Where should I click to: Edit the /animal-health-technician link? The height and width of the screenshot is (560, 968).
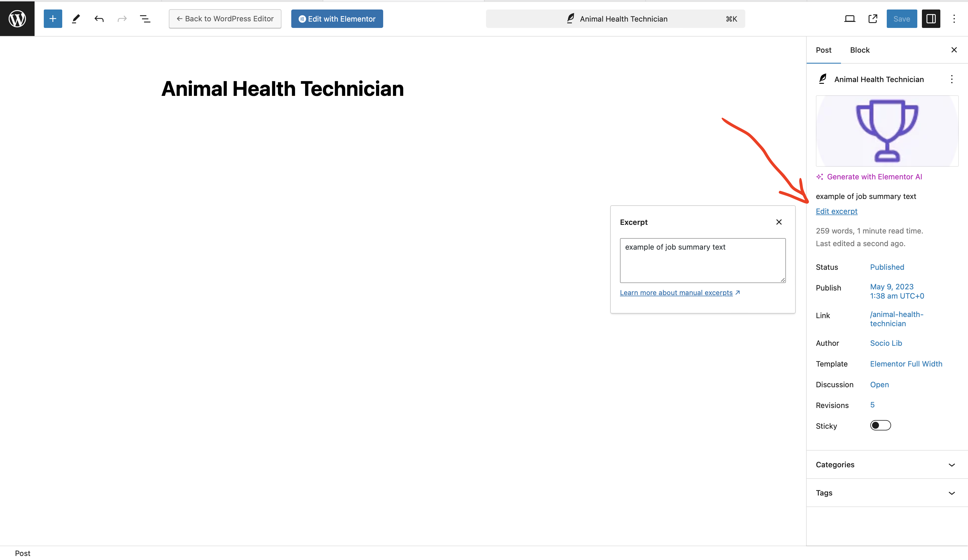pos(897,318)
